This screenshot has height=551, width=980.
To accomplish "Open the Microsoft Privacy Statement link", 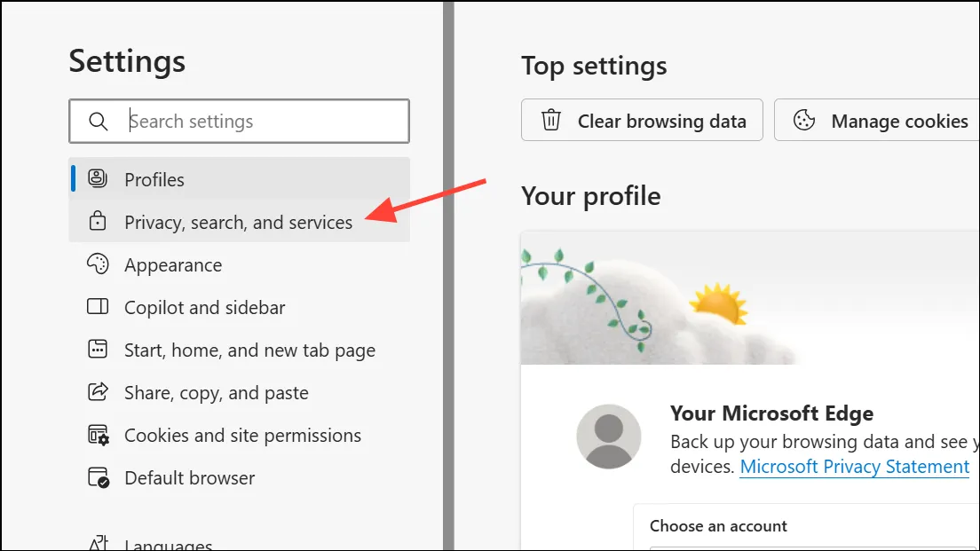I will point(854,467).
